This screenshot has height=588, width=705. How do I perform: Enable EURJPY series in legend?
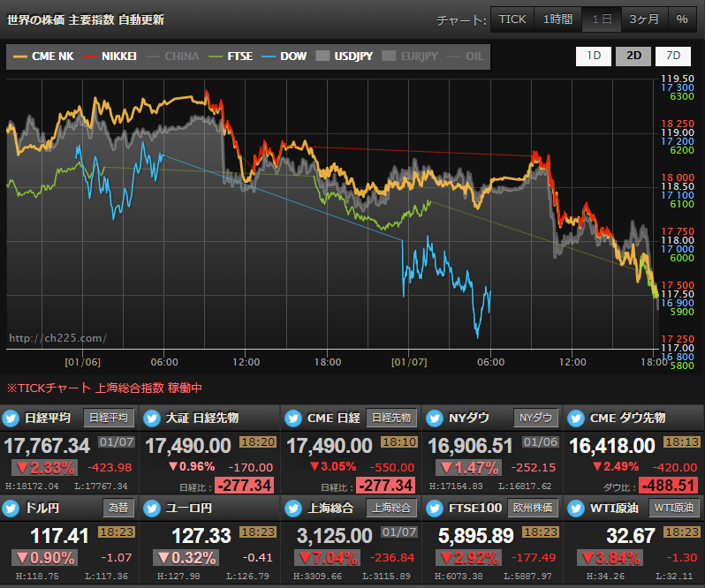(410, 57)
